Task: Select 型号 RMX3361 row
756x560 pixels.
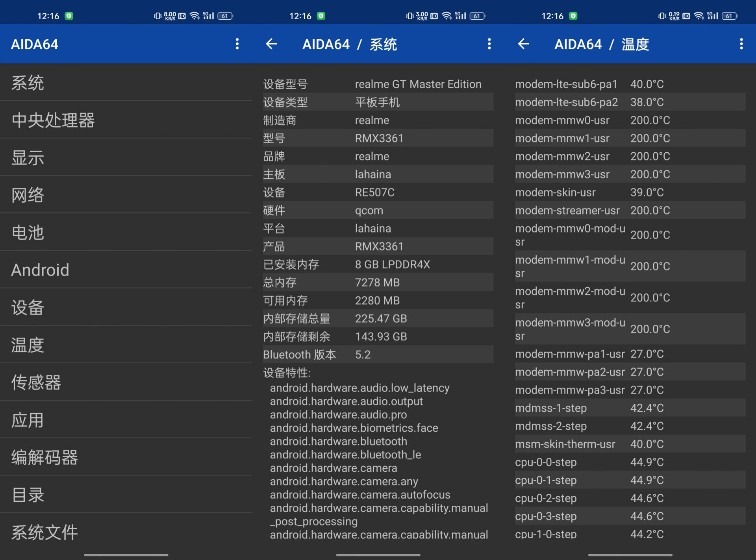Action: point(378,138)
